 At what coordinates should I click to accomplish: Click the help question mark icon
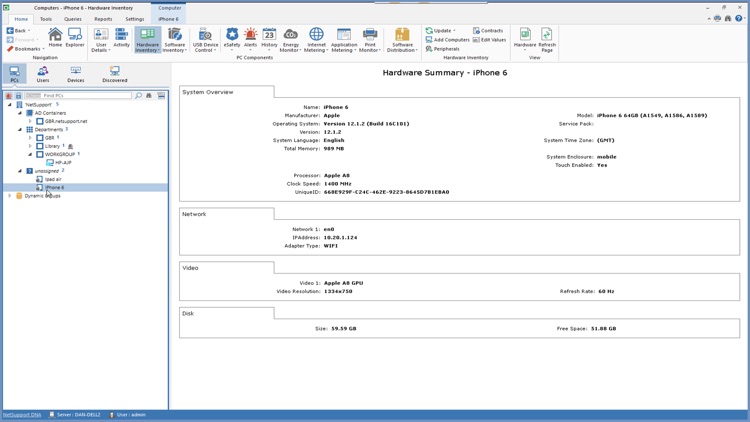pos(739,19)
